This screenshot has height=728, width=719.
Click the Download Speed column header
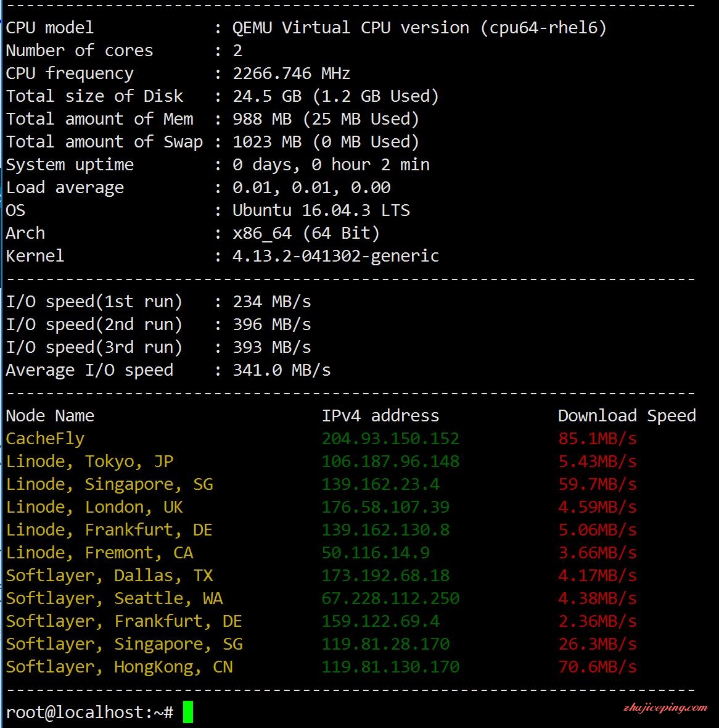click(627, 416)
